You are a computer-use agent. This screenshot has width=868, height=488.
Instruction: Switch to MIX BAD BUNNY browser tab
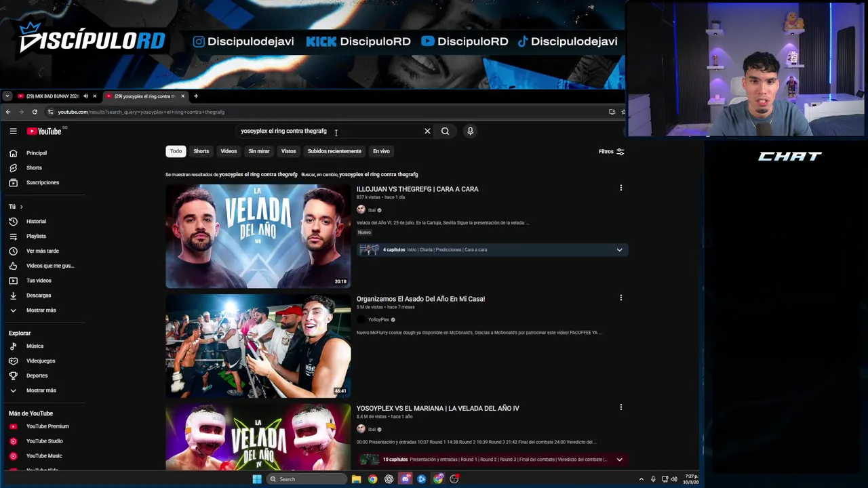tap(52, 96)
